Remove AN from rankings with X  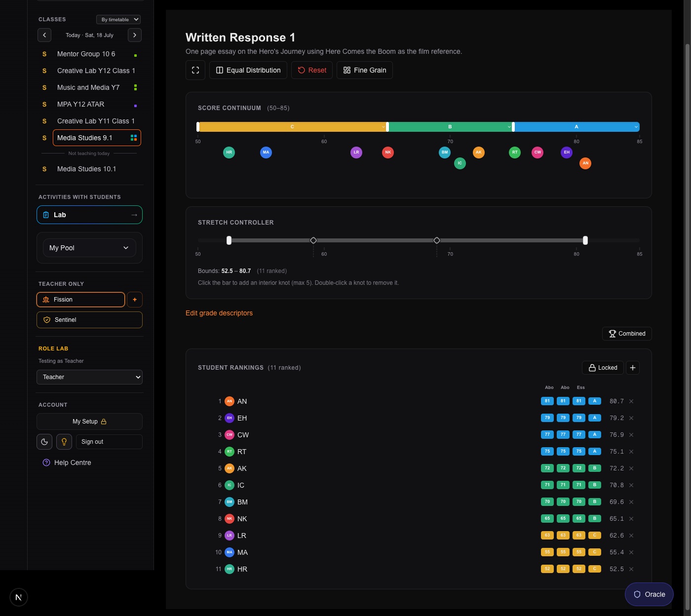[x=631, y=401]
